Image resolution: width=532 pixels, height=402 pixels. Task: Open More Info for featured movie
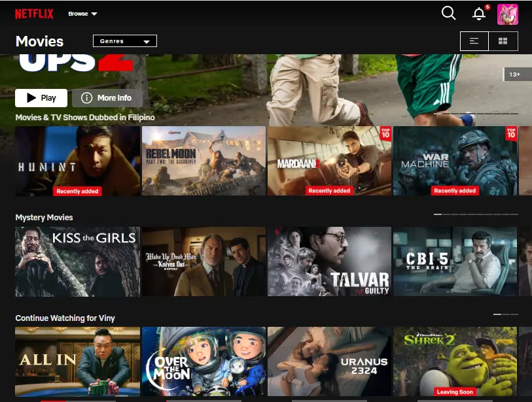tap(107, 98)
